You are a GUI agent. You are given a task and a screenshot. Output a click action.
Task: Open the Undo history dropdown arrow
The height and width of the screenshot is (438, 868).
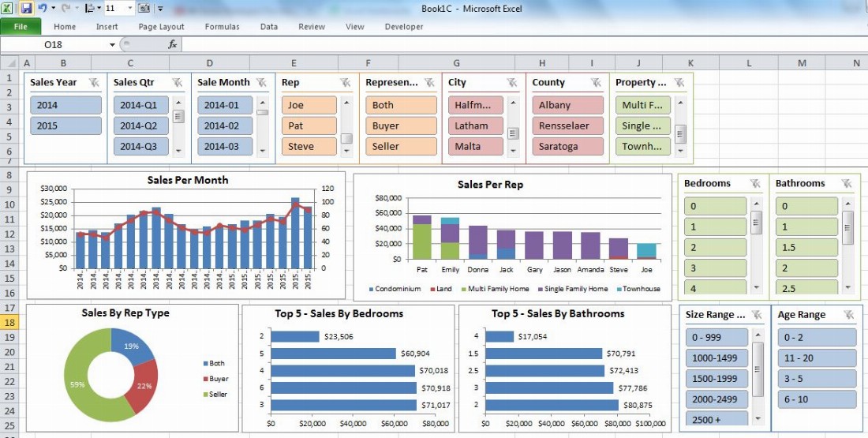[x=53, y=9]
